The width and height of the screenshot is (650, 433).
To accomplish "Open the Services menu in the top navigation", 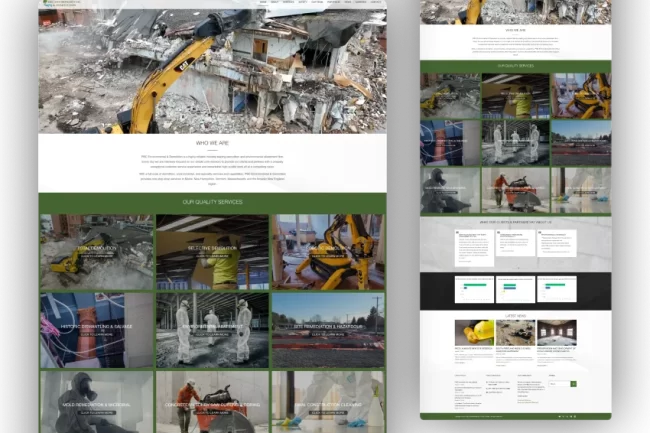I will [288, 3].
